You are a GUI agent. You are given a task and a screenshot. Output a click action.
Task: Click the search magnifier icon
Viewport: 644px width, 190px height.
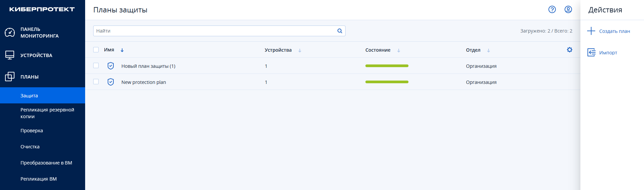coord(339,31)
